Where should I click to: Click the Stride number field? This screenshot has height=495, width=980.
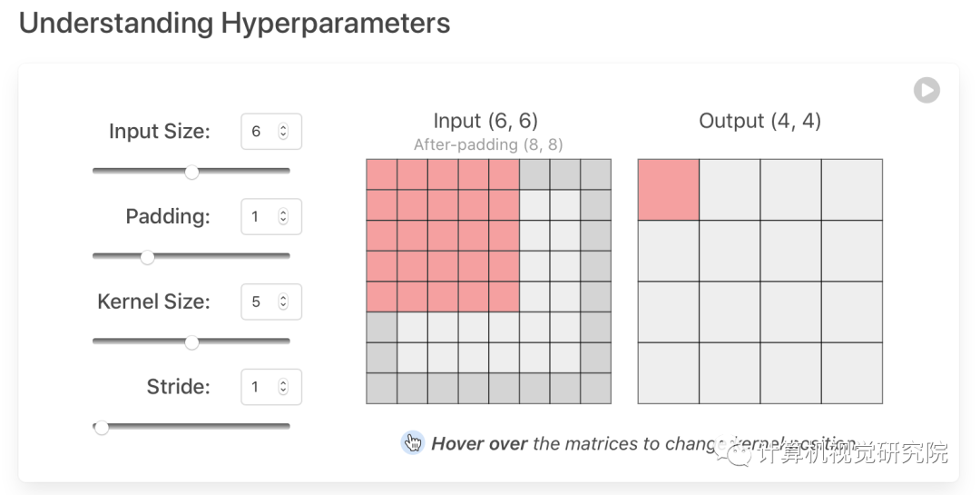(260, 387)
